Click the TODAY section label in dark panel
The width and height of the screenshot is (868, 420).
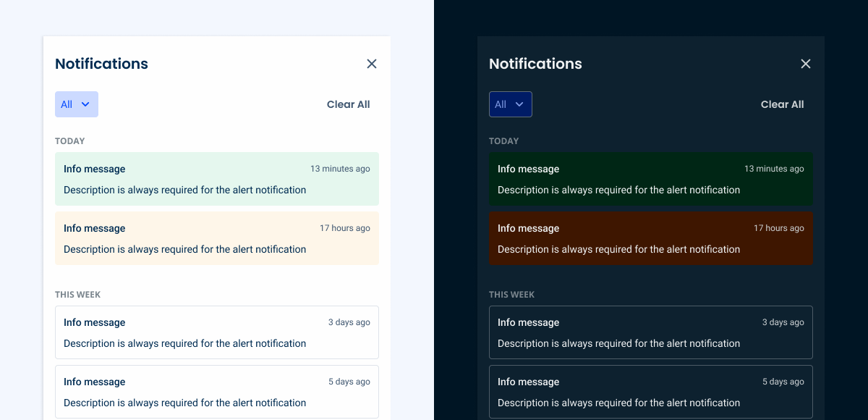point(504,141)
